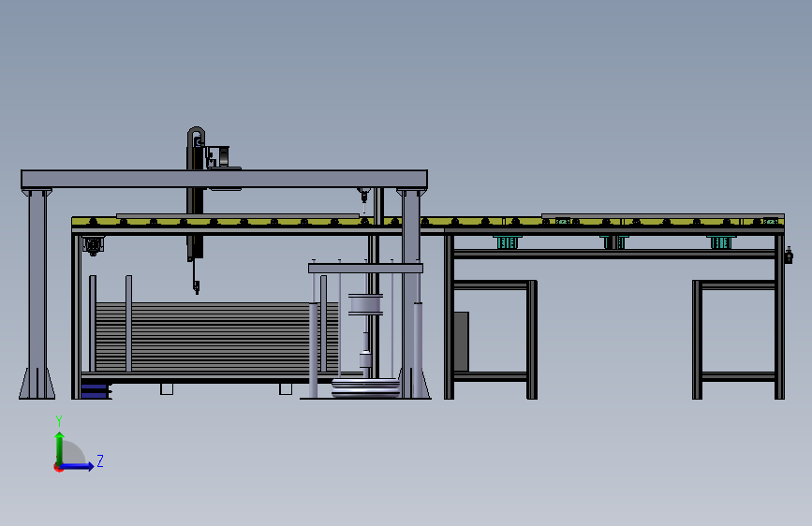Select the blue block at bottom left
The height and width of the screenshot is (526, 812).
pyautogui.click(x=94, y=391)
